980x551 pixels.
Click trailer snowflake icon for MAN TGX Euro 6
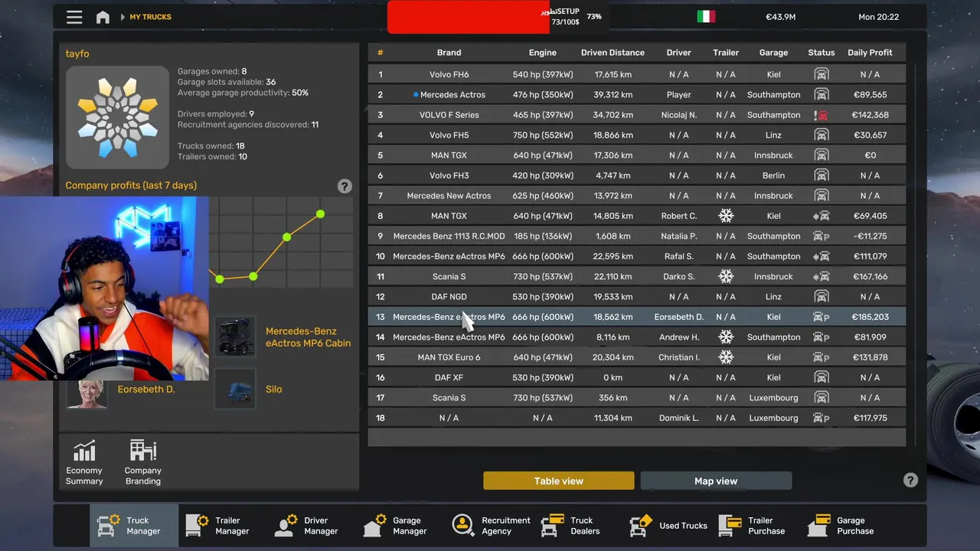(x=726, y=357)
